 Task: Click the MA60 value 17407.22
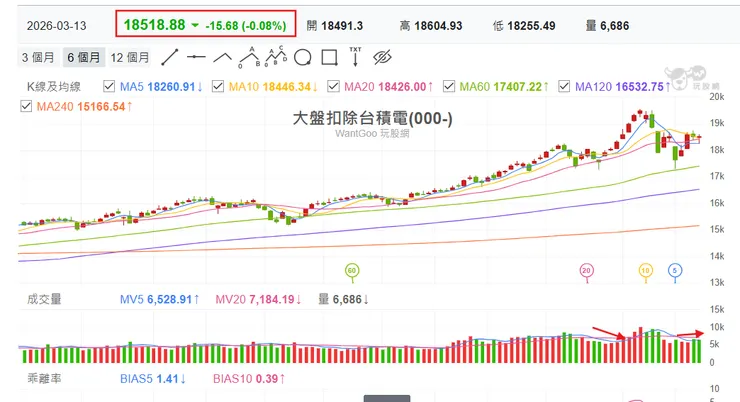[x=518, y=87]
